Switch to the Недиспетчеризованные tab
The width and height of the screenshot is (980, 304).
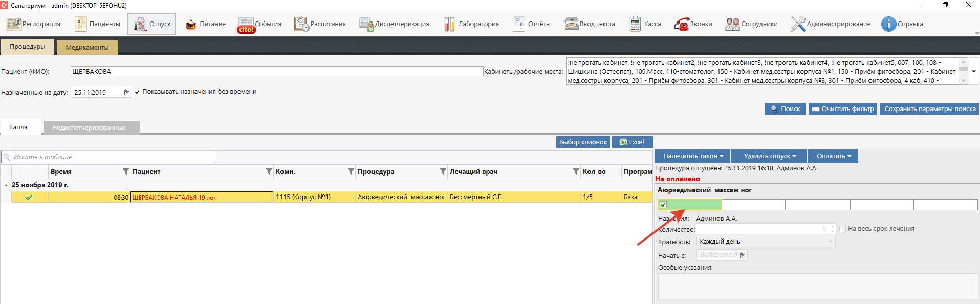click(89, 128)
